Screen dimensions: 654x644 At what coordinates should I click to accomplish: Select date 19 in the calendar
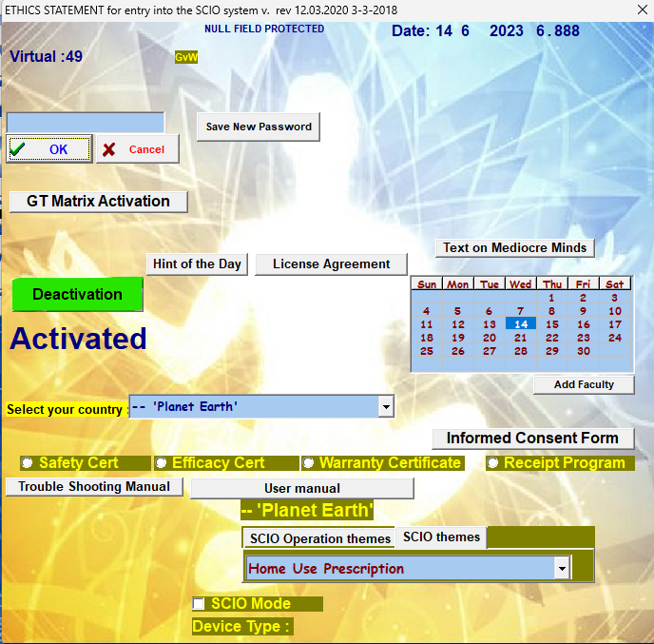tap(458, 338)
